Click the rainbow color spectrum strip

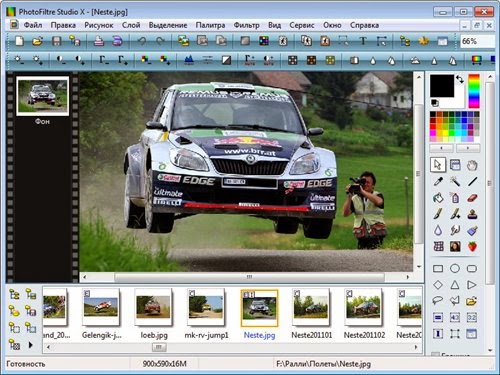tap(474, 91)
